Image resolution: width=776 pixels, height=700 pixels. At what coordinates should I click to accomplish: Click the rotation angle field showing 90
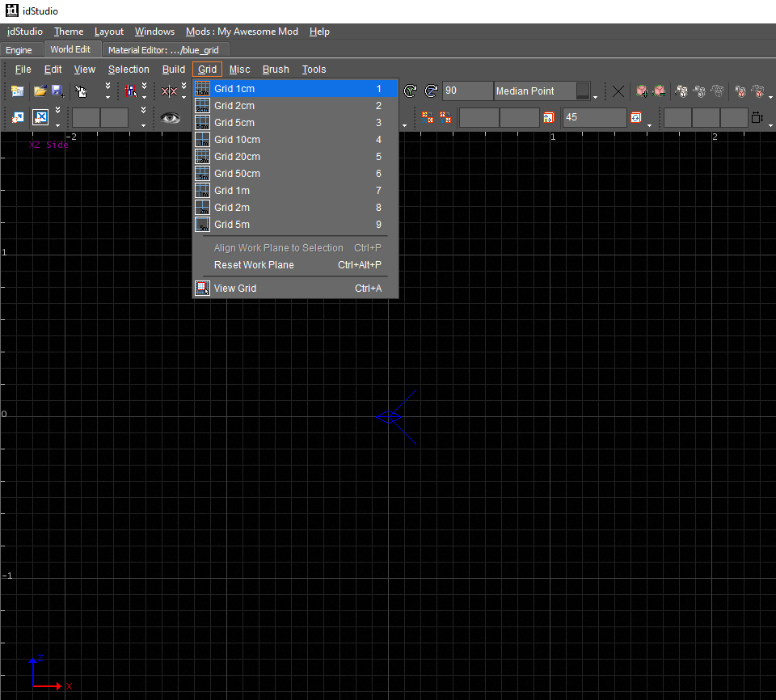[x=467, y=91]
